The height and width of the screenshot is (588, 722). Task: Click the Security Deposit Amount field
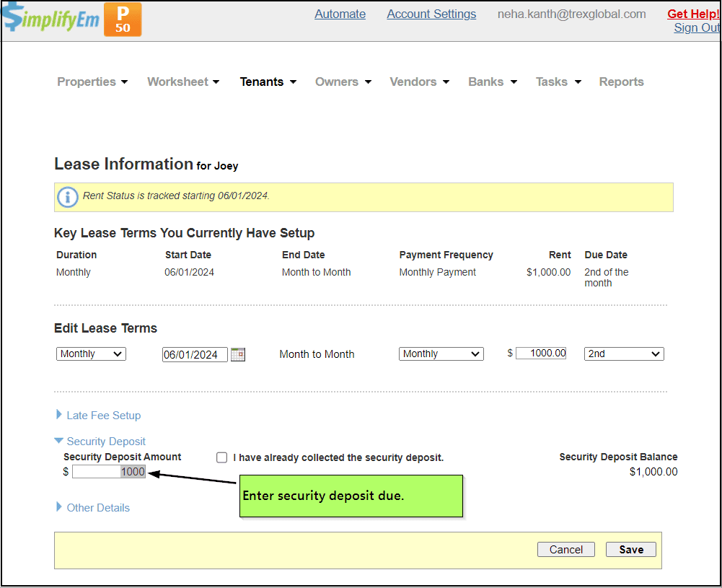click(x=109, y=472)
